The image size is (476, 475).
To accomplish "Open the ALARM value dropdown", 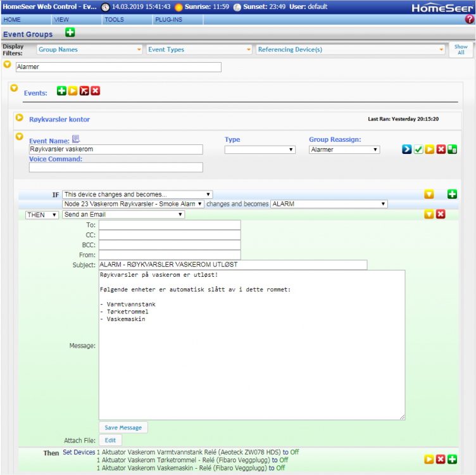I will [329, 204].
